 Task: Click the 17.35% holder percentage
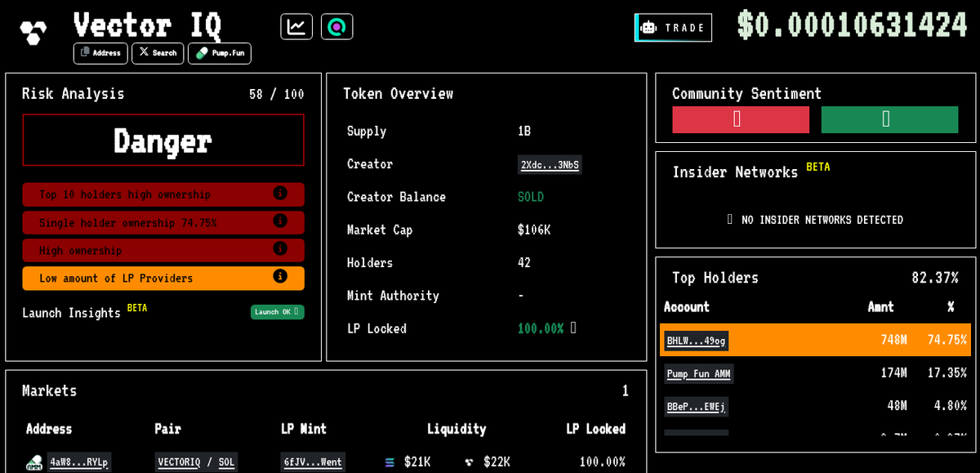point(947,373)
